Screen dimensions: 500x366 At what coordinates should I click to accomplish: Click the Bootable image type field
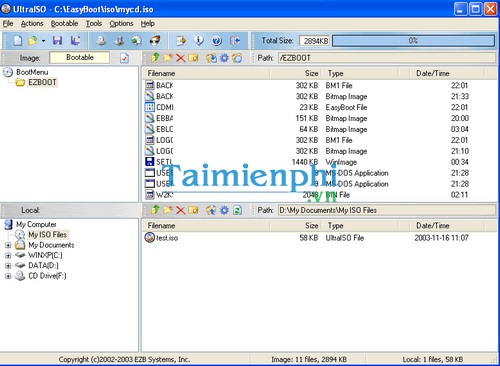tap(80, 57)
